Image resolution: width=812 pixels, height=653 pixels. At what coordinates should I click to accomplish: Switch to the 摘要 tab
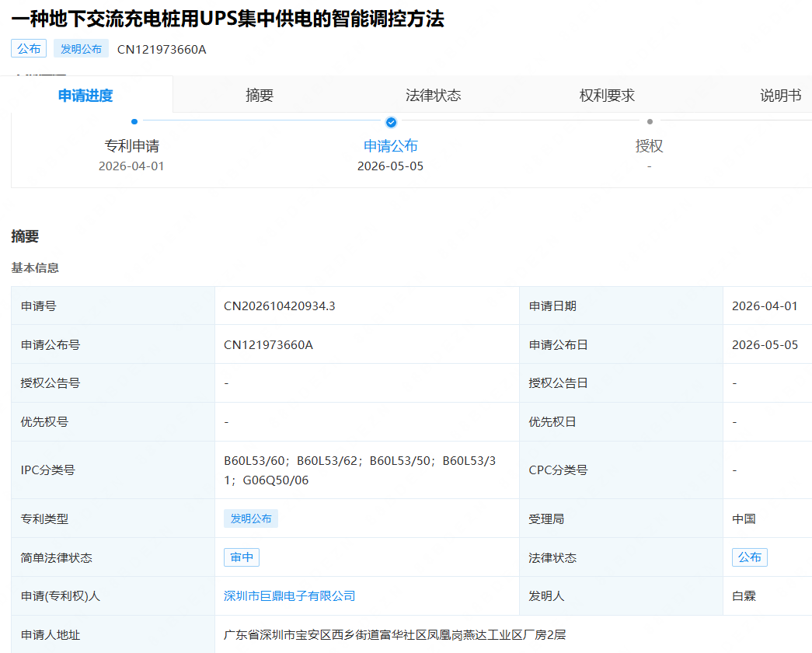(x=260, y=96)
